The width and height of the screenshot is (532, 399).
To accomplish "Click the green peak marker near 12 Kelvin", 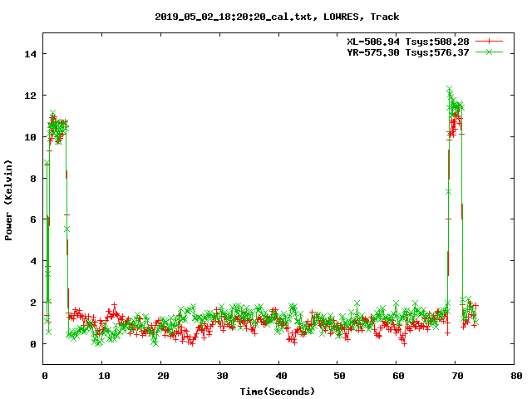I will pos(450,89).
